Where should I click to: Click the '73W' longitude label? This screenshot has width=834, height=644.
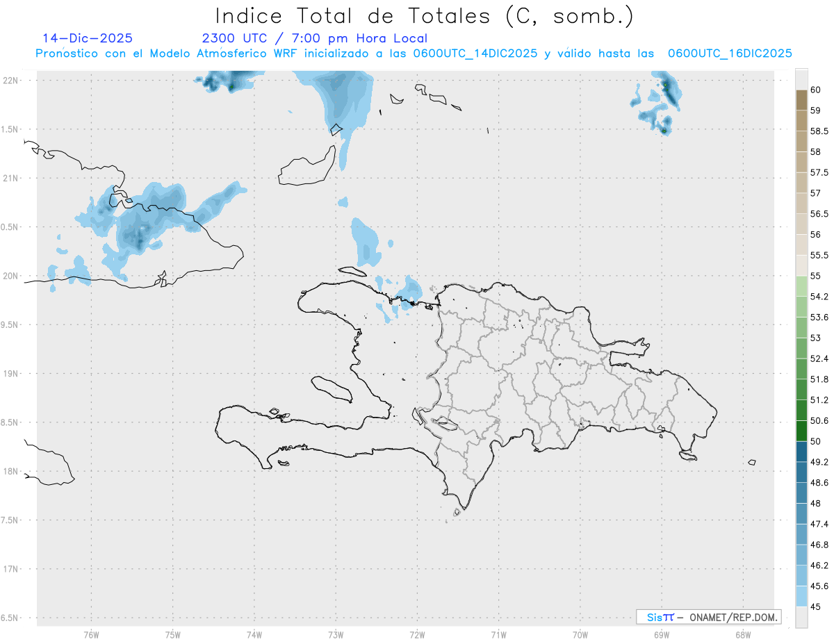[x=336, y=634]
